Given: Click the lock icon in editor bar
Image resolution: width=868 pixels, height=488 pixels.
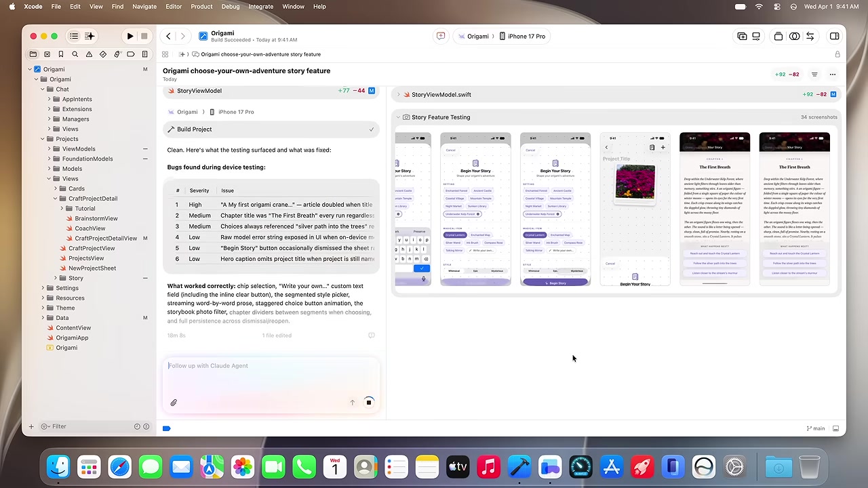Looking at the screenshot, I should coord(837,54).
